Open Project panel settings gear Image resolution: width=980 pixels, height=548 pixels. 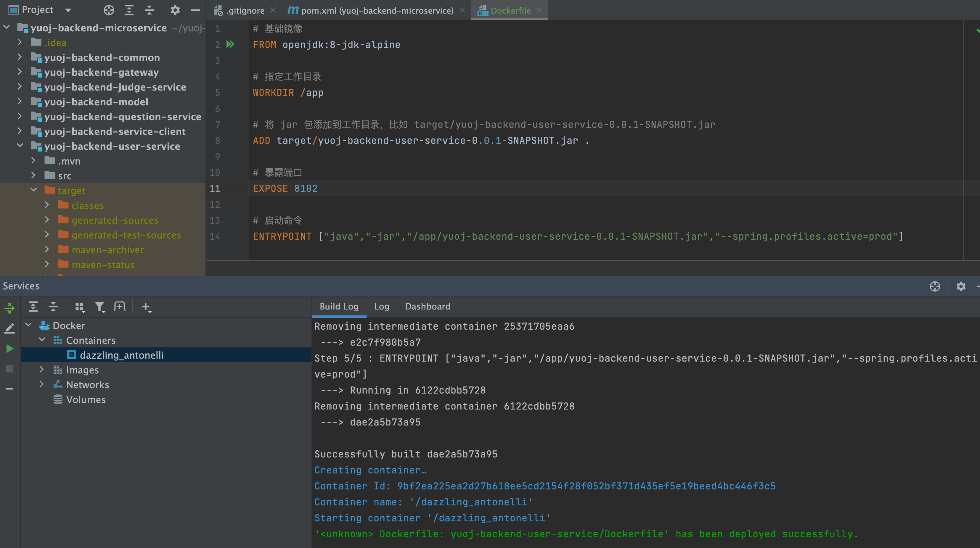point(175,10)
